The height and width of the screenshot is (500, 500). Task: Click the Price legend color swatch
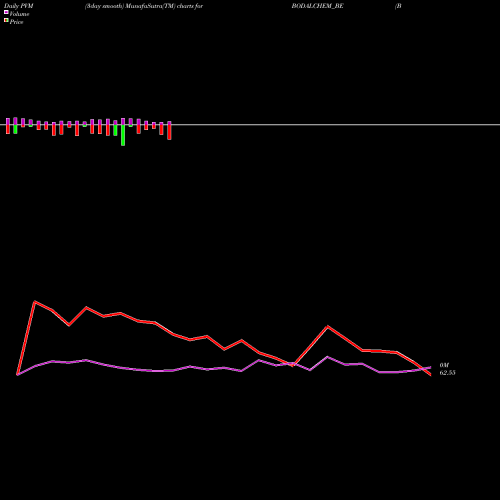(6, 20)
